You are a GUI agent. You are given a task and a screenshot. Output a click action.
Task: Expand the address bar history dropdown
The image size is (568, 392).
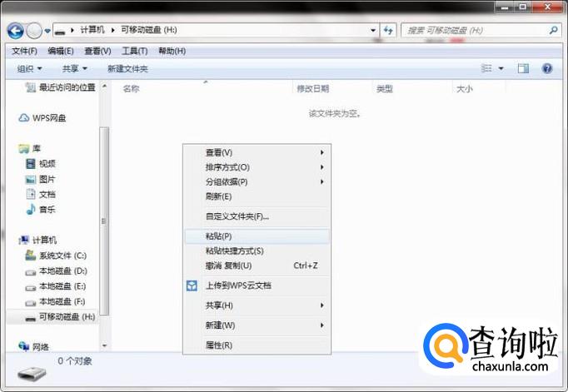373,30
